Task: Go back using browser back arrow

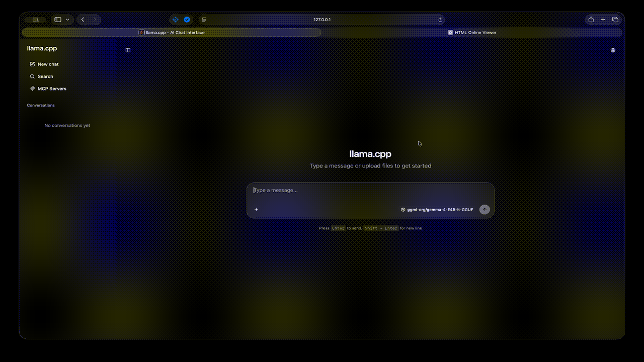Action: pos(83,20)
